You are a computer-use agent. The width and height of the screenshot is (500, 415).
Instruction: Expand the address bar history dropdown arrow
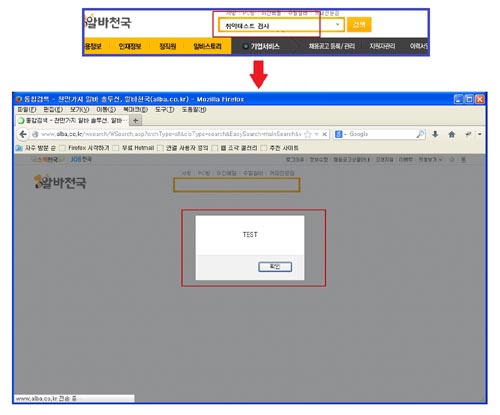pyautogui.click(x=316, y=134)
